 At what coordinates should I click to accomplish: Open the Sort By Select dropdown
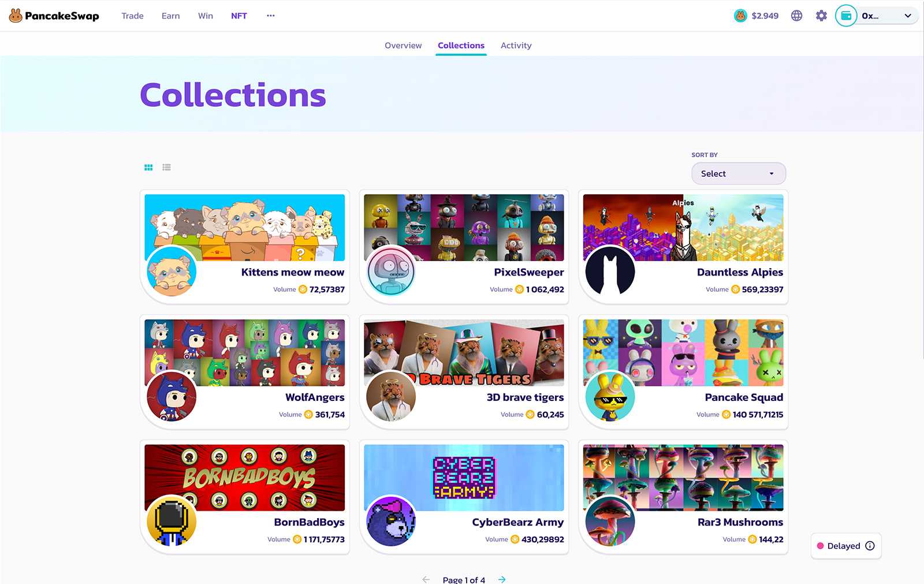click(x=739, y=173)
